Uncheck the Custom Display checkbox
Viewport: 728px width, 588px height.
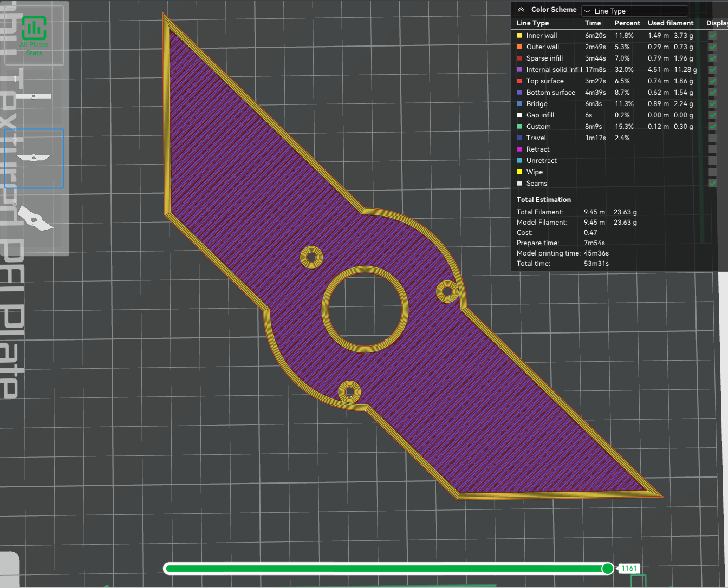(x=714, y=126)
